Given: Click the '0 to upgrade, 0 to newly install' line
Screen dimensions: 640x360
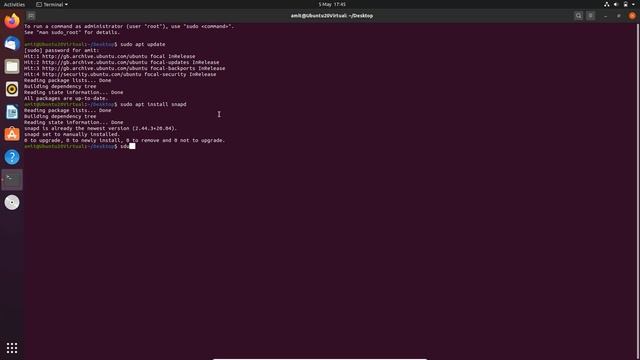Looking at the screenshot, I should pyautogui.click(x=124, y=140).
